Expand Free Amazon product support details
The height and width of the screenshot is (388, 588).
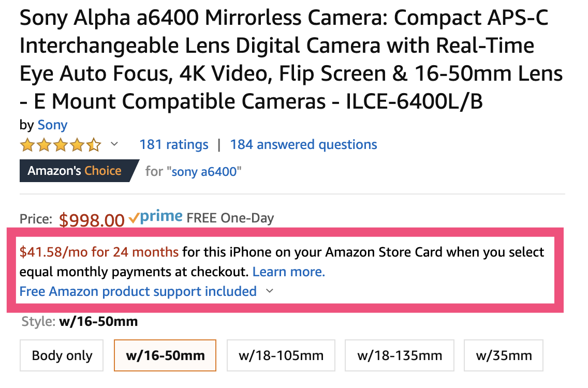point(269,291)
